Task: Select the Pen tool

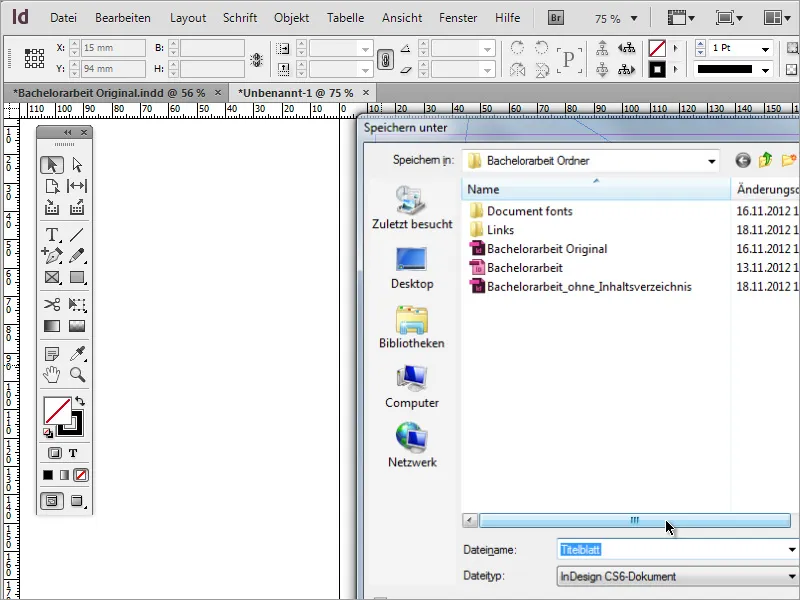Action: 52,256
